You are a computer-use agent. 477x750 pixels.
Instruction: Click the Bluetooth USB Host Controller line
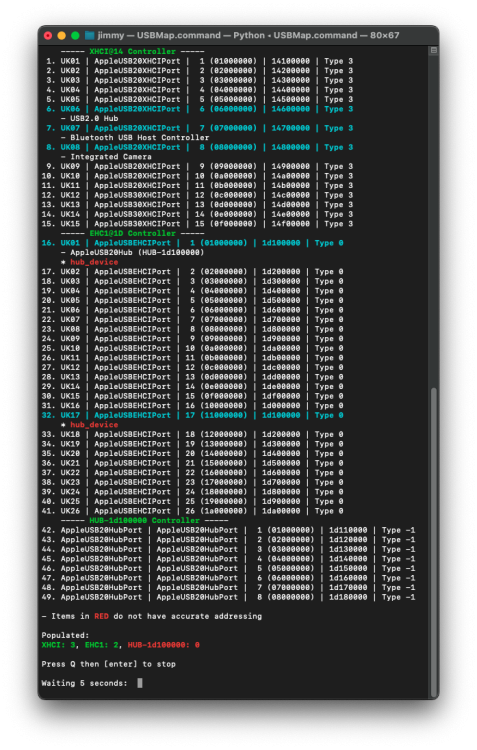tap(135, 138)
